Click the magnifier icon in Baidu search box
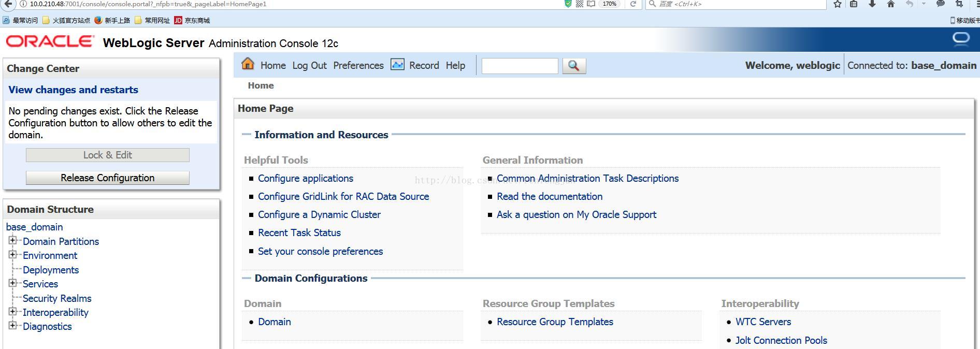The image size is (980, 349). point(652,4)
